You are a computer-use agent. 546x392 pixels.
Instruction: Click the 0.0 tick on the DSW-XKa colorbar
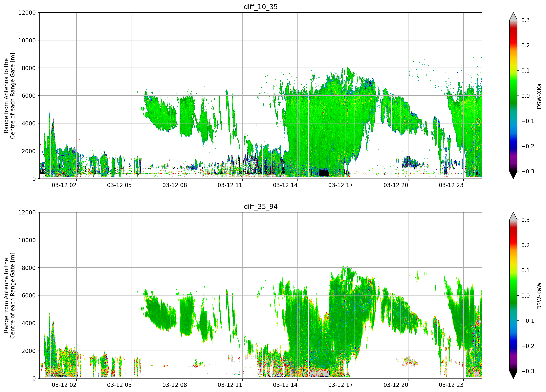pyautogui.click(x=526, y=96)
